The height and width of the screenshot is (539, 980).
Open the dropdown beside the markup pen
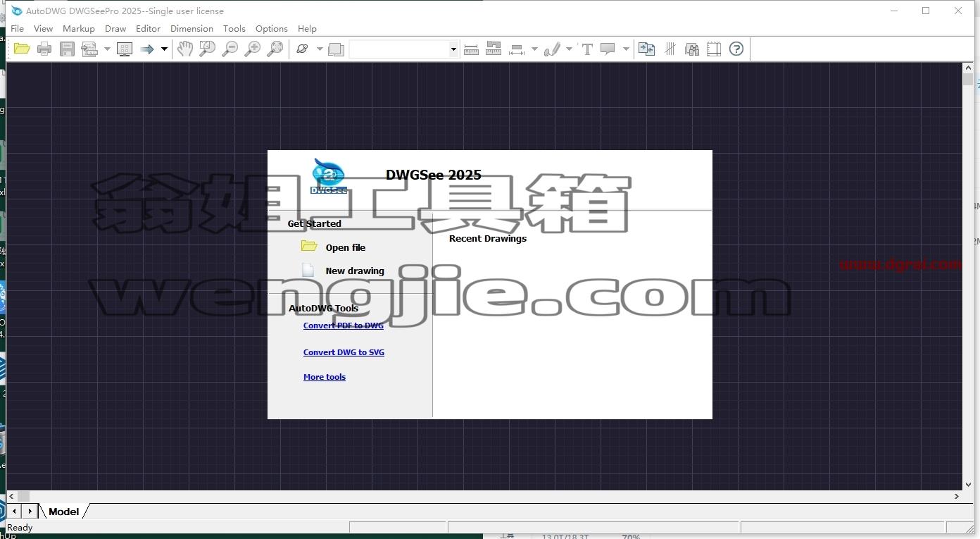click(x=569, y=49)
